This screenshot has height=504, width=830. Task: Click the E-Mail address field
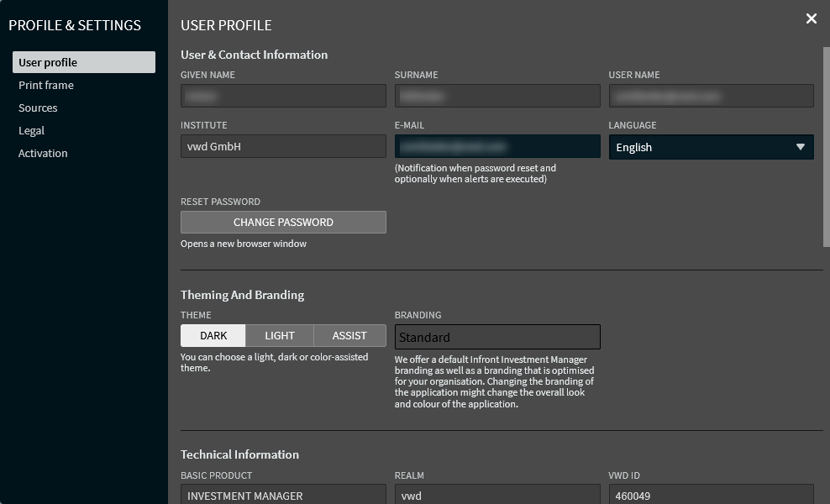point(497,146)
